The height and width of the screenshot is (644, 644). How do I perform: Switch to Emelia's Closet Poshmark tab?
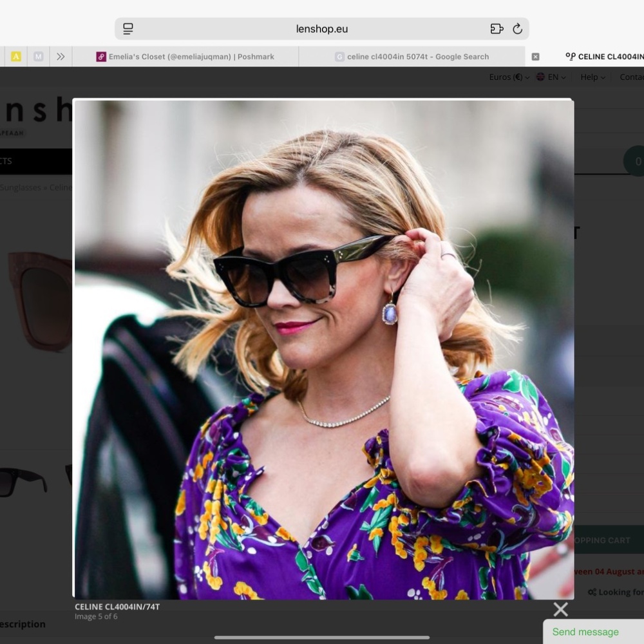(185, 57)
